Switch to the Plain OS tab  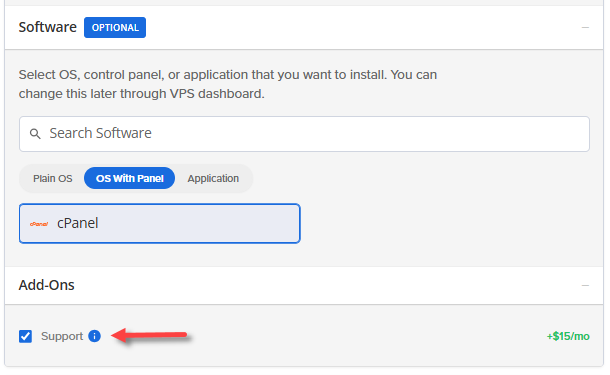[x=53, y=179]
